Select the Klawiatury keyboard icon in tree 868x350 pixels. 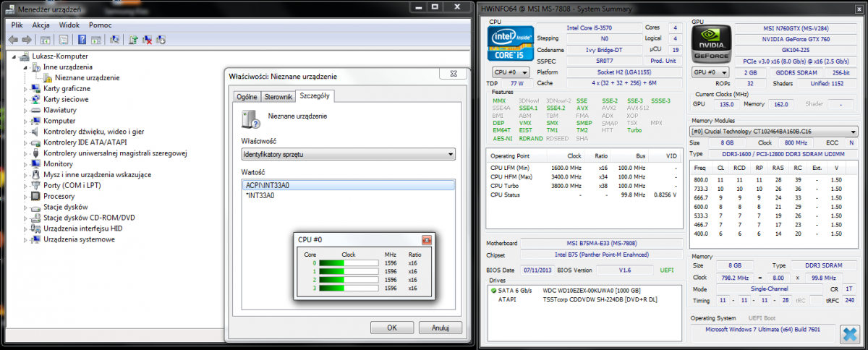point(36,110)
